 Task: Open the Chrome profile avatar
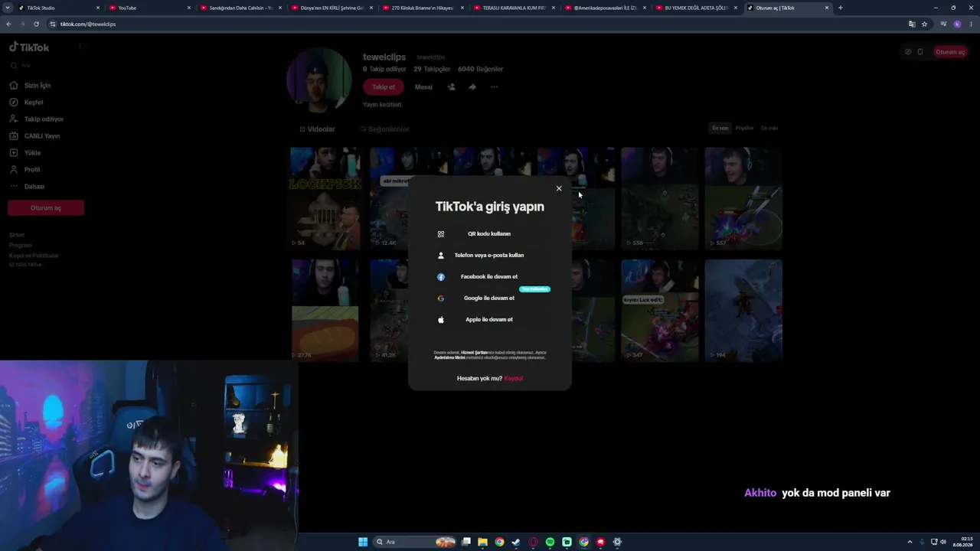[957, 24]
